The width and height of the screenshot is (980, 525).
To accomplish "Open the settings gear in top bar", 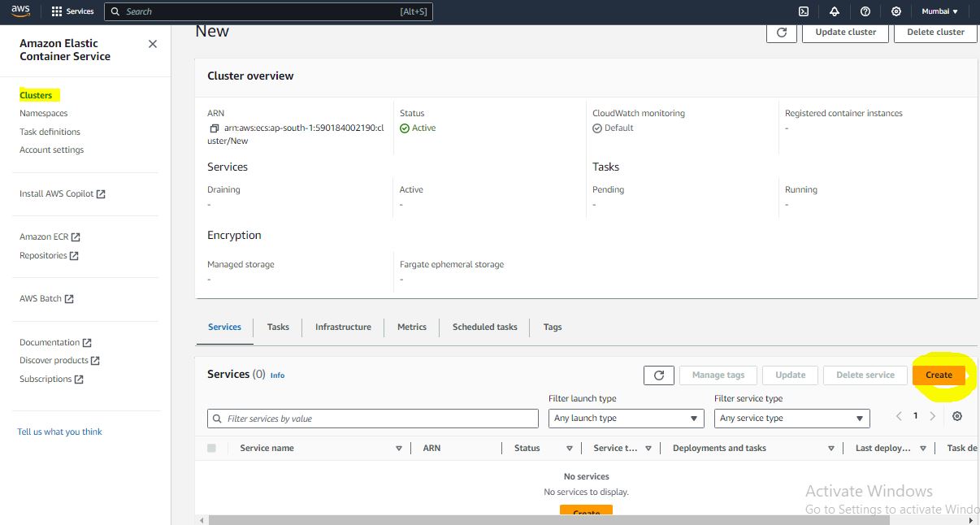I will (x=896, y=11).
